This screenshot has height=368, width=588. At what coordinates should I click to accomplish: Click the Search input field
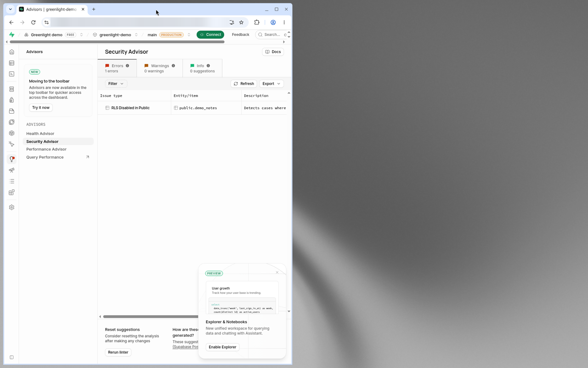[x=272, y=34]
